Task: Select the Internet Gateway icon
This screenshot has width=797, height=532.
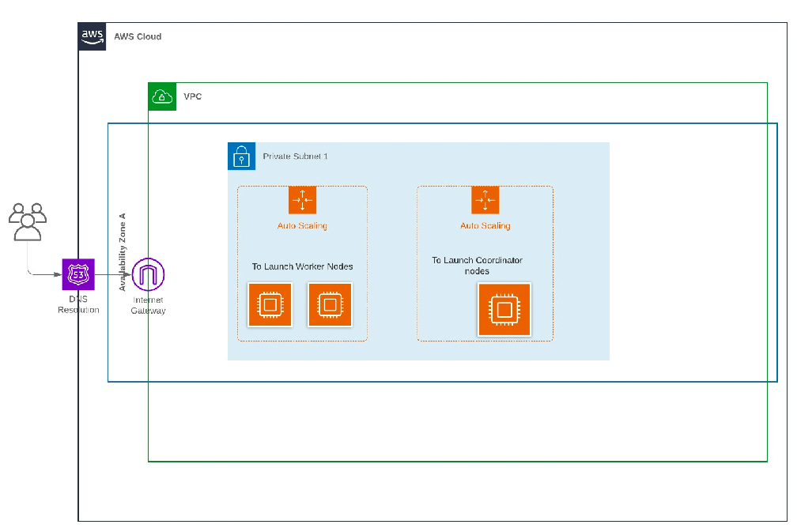Action: (147, 274)
